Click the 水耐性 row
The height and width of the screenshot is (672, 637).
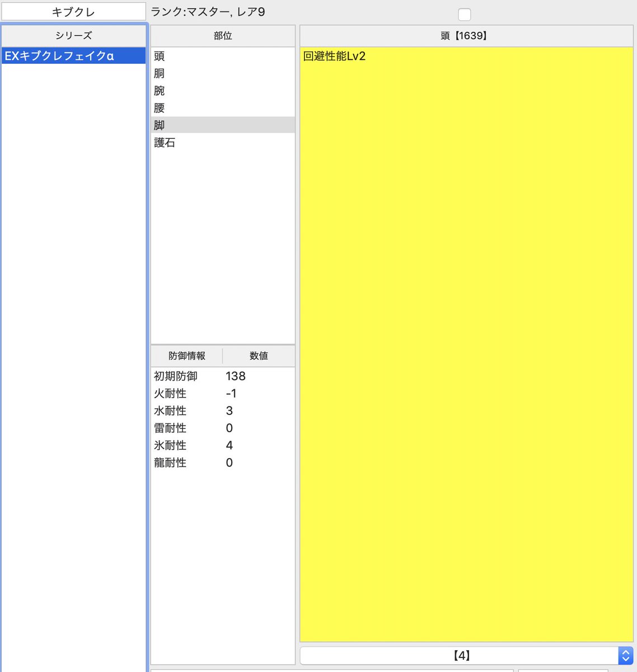(x=223, y=411)
